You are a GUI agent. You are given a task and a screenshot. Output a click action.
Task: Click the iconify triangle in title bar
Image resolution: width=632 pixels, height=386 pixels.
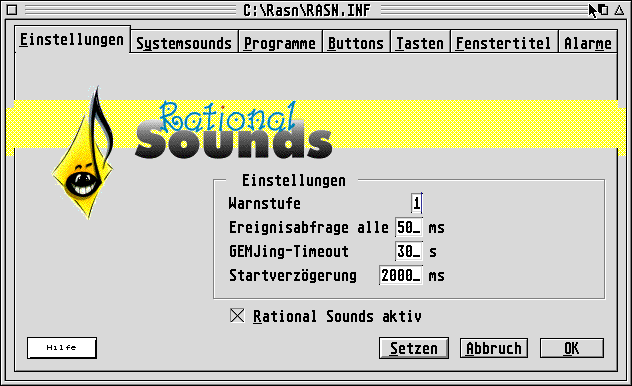coord(620,10)
